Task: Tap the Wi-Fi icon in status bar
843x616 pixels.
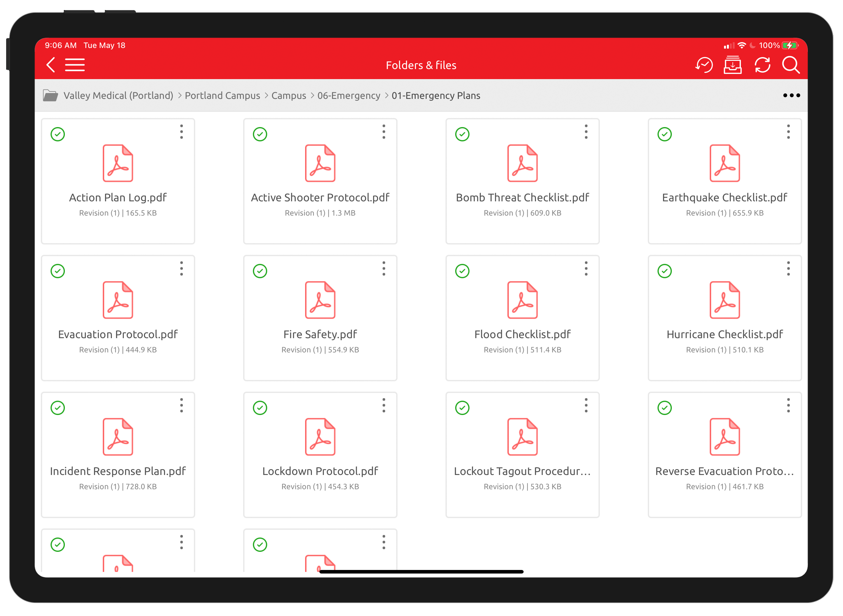Action: pyautogui.click(x=742, y=45)
